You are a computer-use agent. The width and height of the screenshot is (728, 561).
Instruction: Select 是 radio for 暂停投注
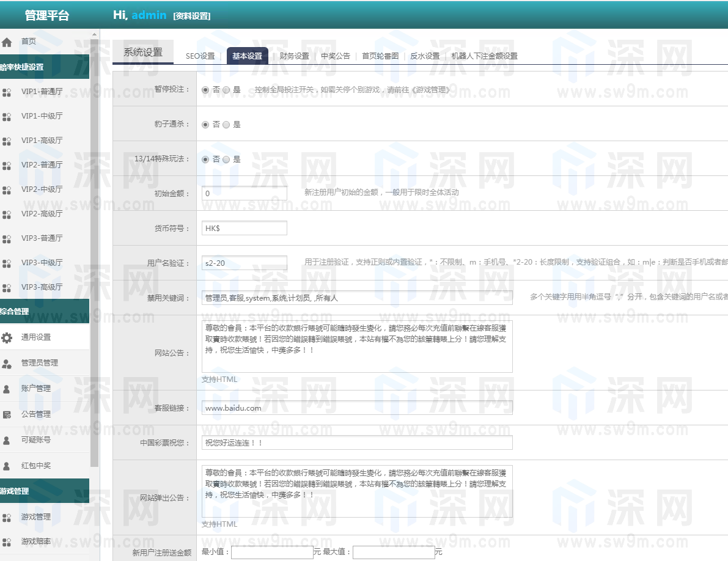coord(226,90)
